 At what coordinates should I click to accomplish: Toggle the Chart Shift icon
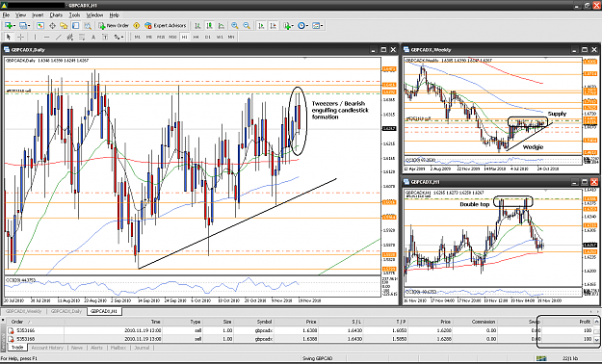(273, 26)
